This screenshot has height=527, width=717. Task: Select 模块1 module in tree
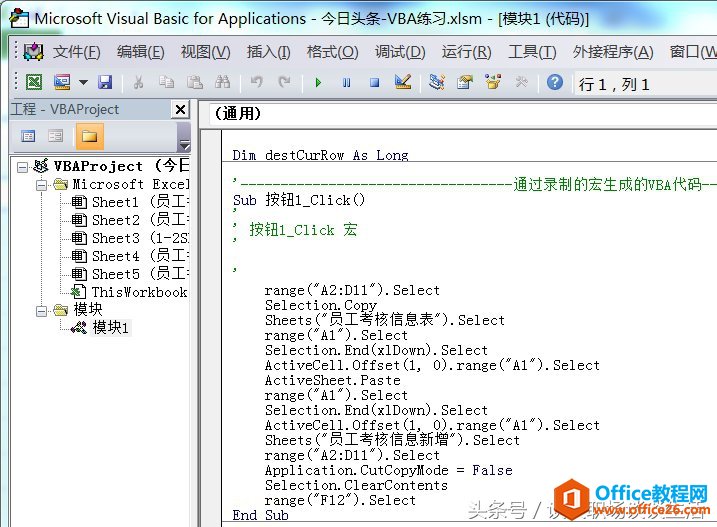[111, 328]
